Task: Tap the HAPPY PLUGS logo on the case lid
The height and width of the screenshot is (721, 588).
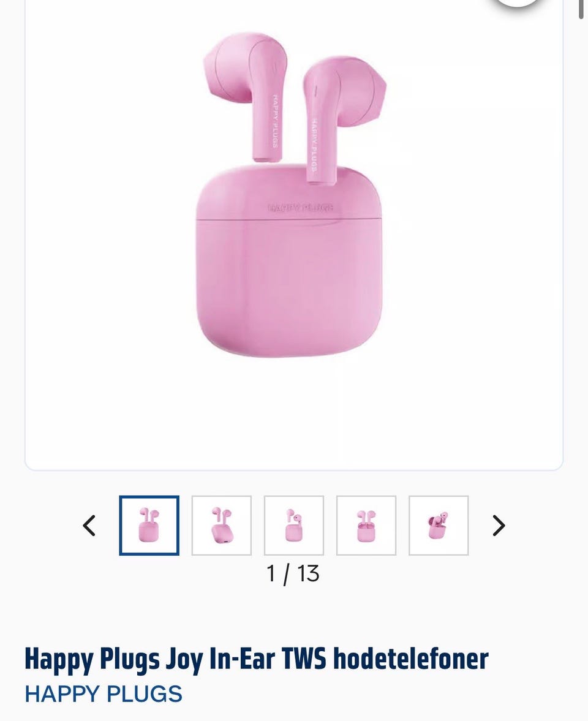Action: coord(300,208)
